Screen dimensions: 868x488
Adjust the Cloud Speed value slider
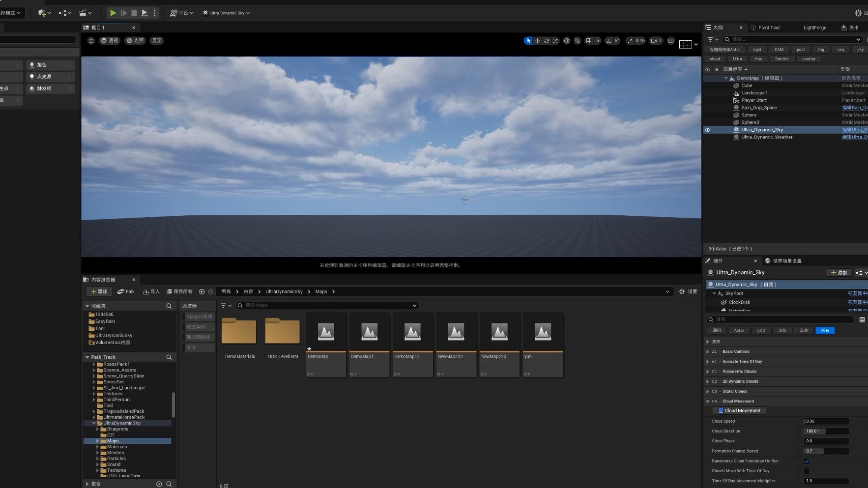pos(826,422)
